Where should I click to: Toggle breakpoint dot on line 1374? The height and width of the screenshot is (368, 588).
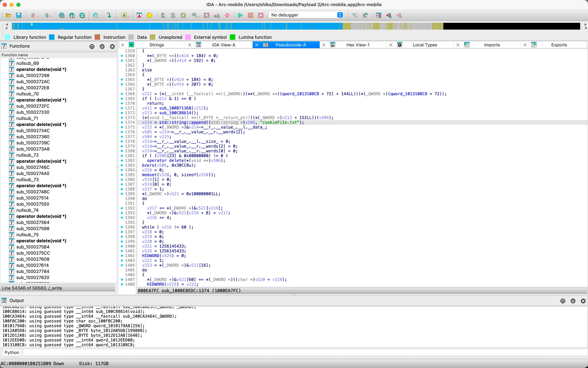(122, 122)
